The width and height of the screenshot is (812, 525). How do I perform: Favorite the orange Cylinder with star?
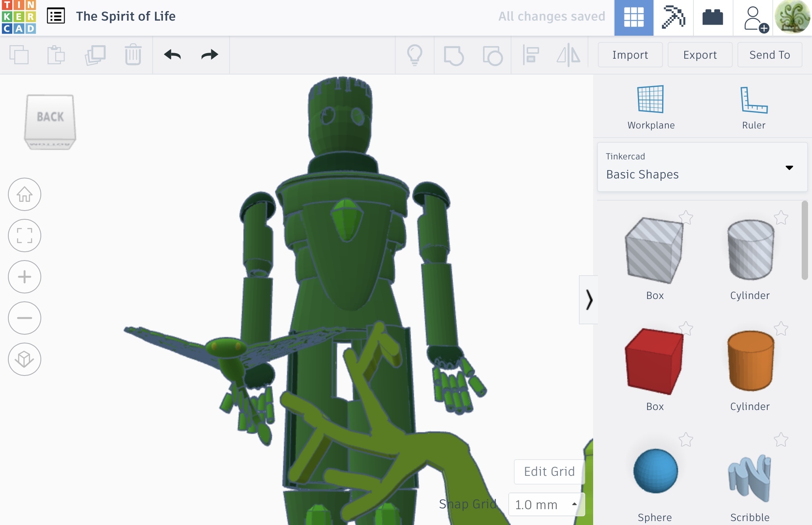[781, 328]
